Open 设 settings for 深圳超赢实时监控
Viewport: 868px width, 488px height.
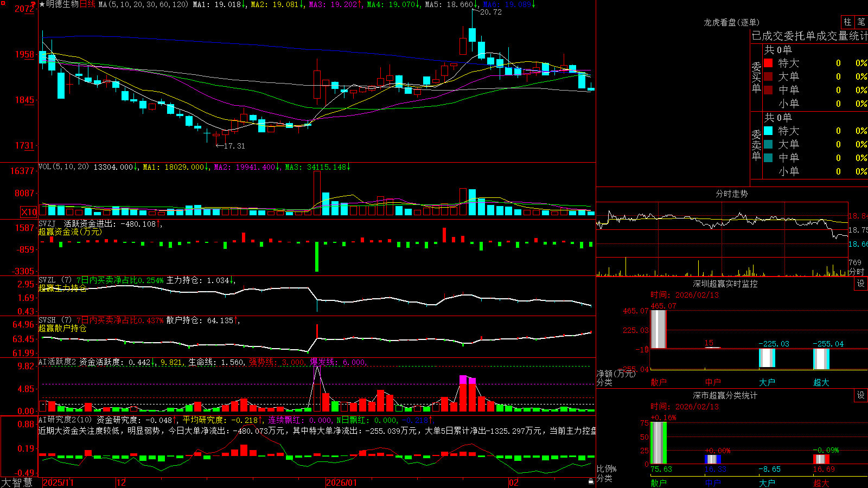[861, 284]
